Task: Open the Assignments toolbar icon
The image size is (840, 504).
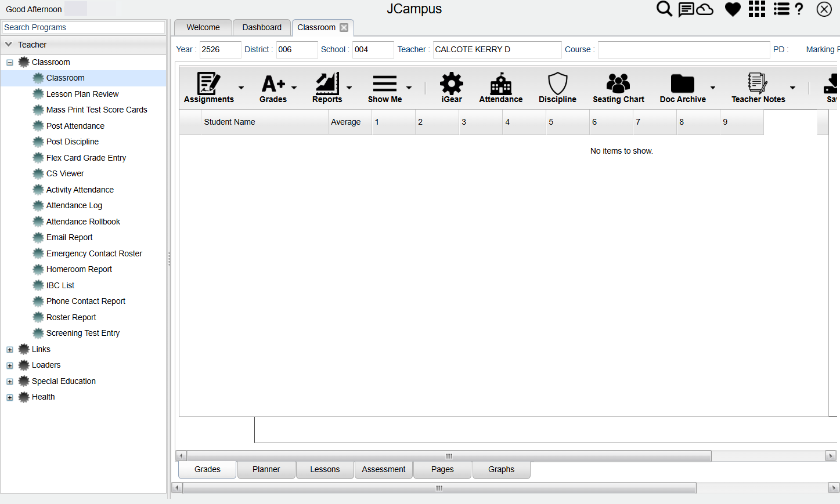Action: click(x=208, y=84)
